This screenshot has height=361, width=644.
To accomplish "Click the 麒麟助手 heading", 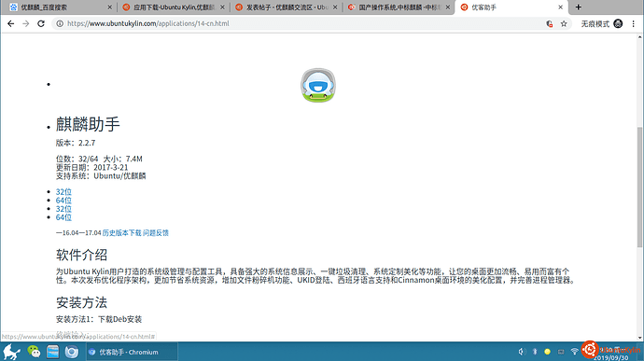I will (88, 124).
